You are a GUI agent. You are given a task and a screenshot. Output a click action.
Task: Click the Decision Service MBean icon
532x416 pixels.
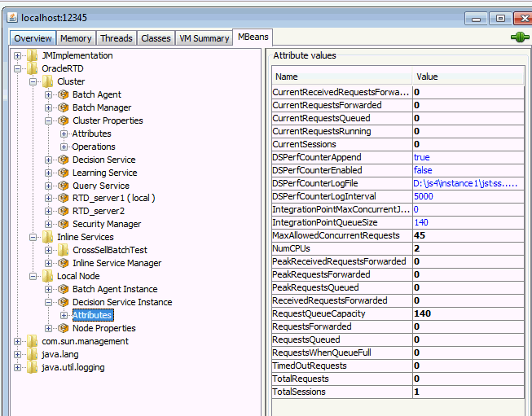[x=63, y=160]
